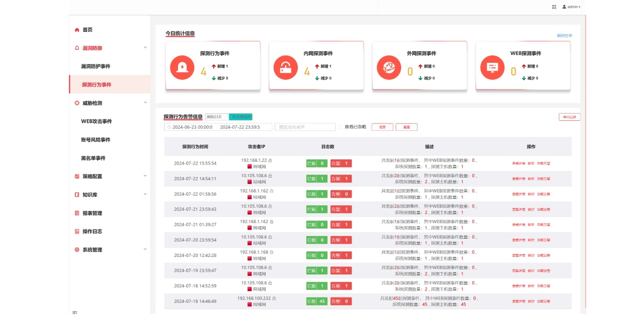Select the 攻击者视图 view toggle
This screenshot has height=322, width=644.
click(x=241, y=117)
